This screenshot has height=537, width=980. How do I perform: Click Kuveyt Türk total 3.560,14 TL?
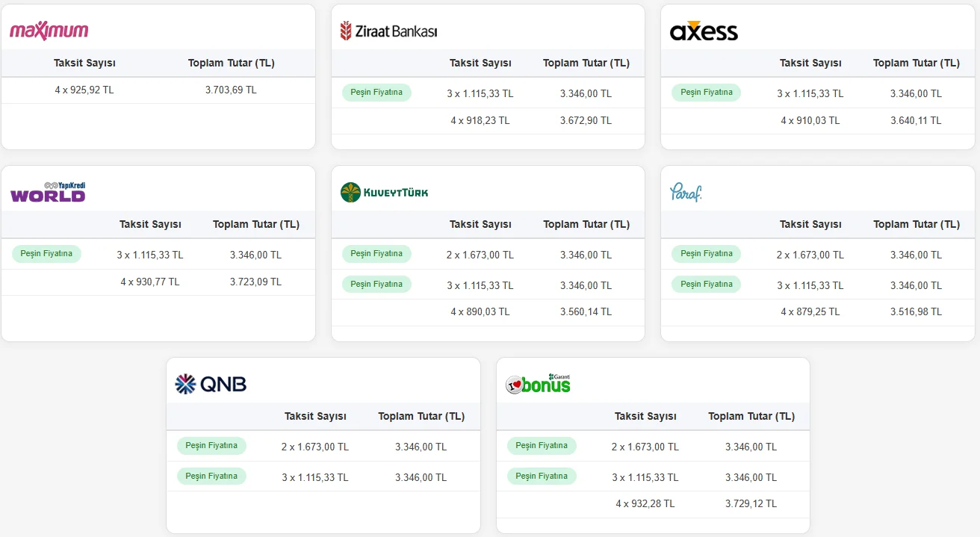click(x=586, y=312)
